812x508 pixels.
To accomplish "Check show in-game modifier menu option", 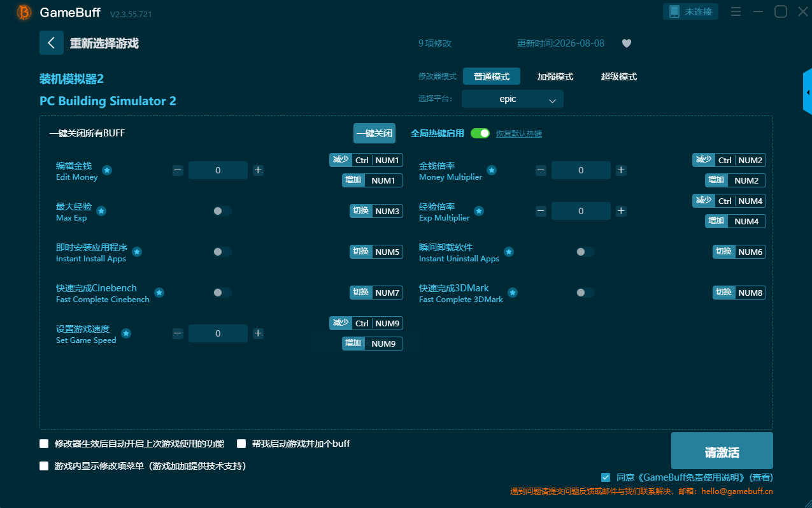I will [x=44, y=466].
